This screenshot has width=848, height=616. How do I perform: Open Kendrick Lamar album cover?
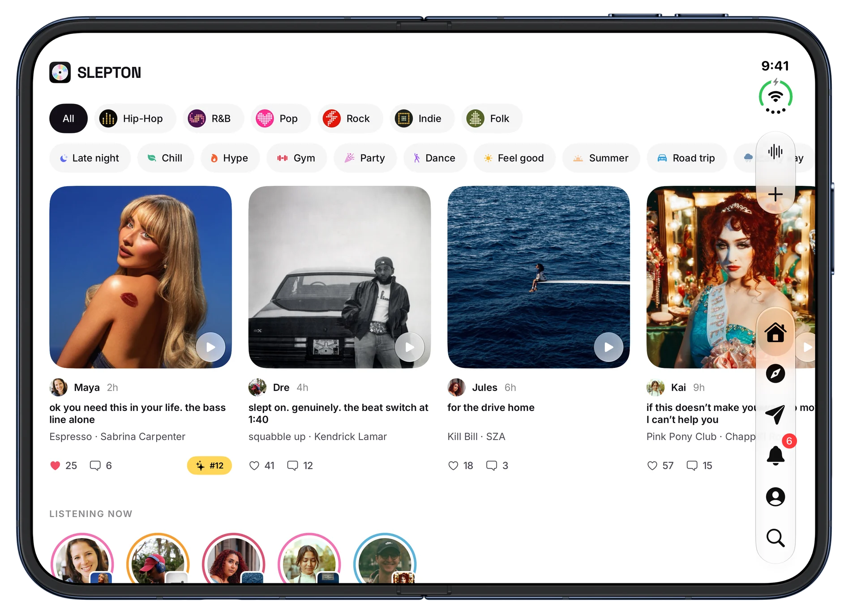tap(339, 277)
